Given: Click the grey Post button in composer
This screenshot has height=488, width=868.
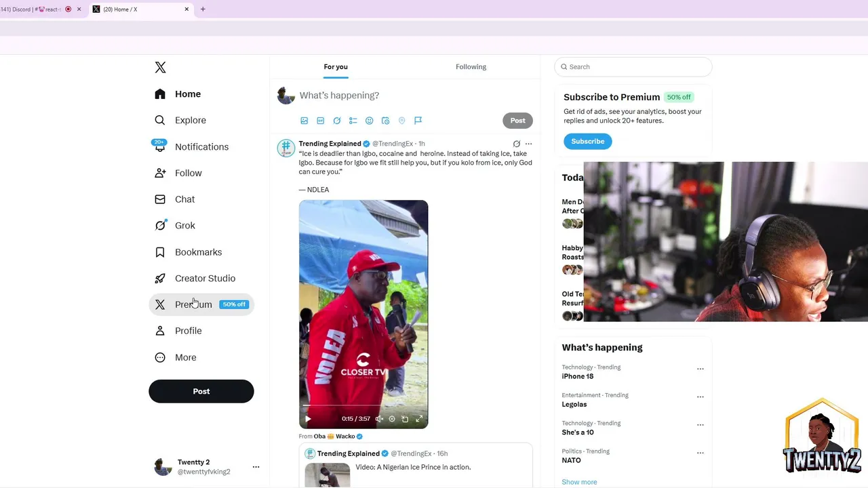Looking at the screenshot, I should click(517, 121).
